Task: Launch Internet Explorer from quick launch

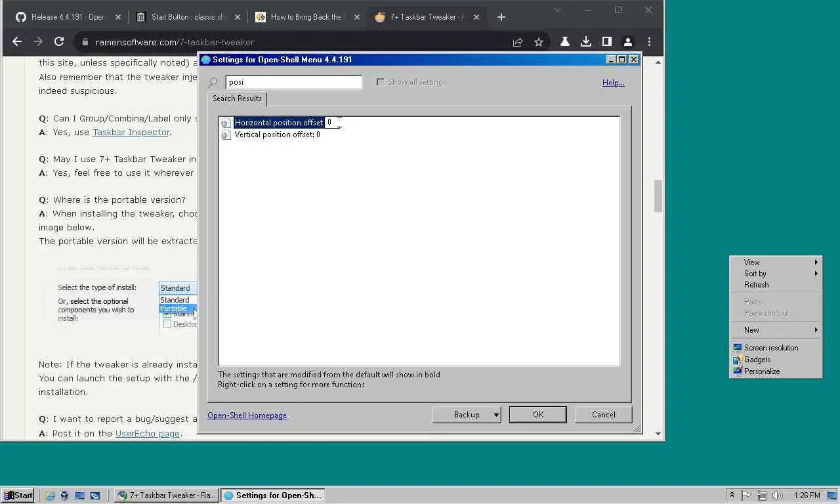Action: pos(51,495)
